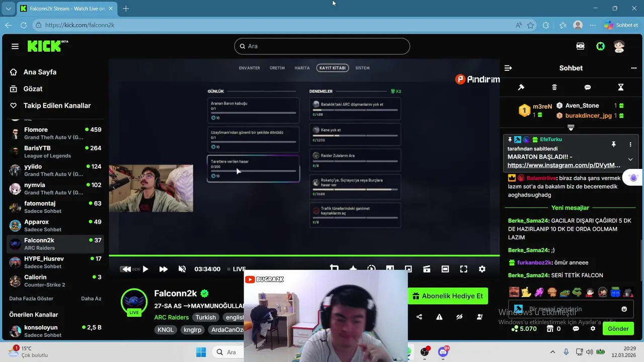Open the channel shop icon showing 0

553,329
